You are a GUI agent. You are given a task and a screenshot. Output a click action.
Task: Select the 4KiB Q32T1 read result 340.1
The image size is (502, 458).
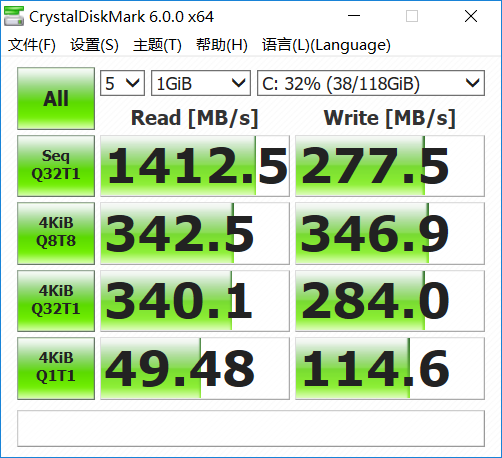(x=195, y=301)
